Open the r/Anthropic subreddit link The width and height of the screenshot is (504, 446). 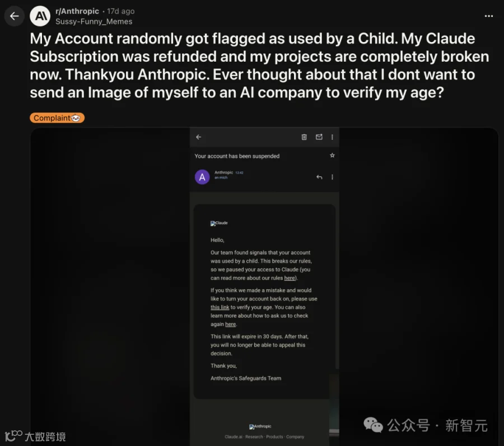77,11
